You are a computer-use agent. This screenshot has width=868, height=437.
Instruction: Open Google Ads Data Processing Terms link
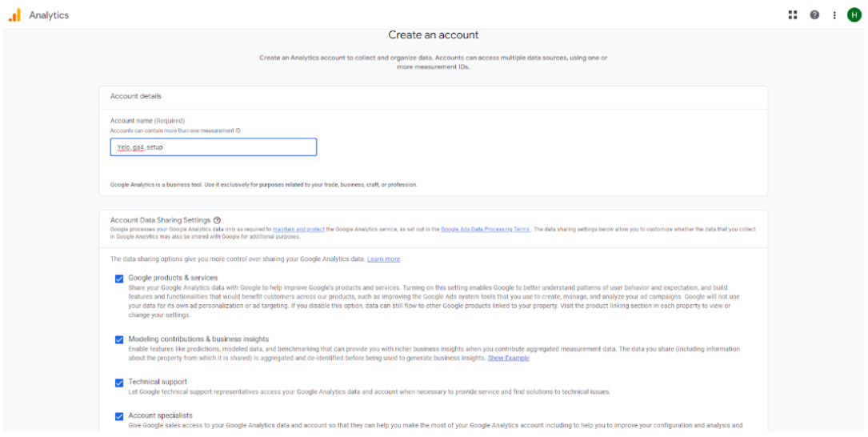click(485, 230)
